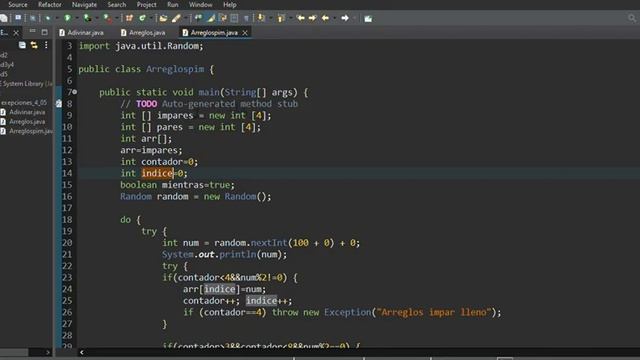Open the Window menu
The height and width of the screenshot is (360, 640).
tap(200, 4)
